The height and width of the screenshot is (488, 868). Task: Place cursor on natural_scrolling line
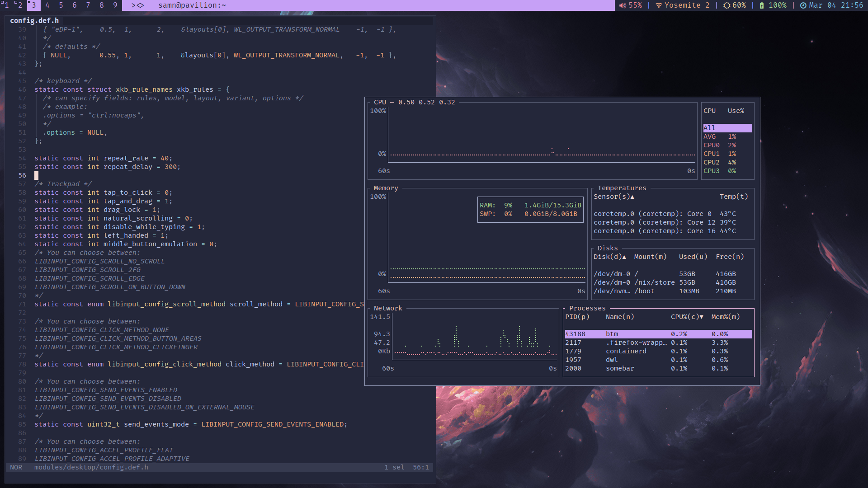[x=113, y=218]
